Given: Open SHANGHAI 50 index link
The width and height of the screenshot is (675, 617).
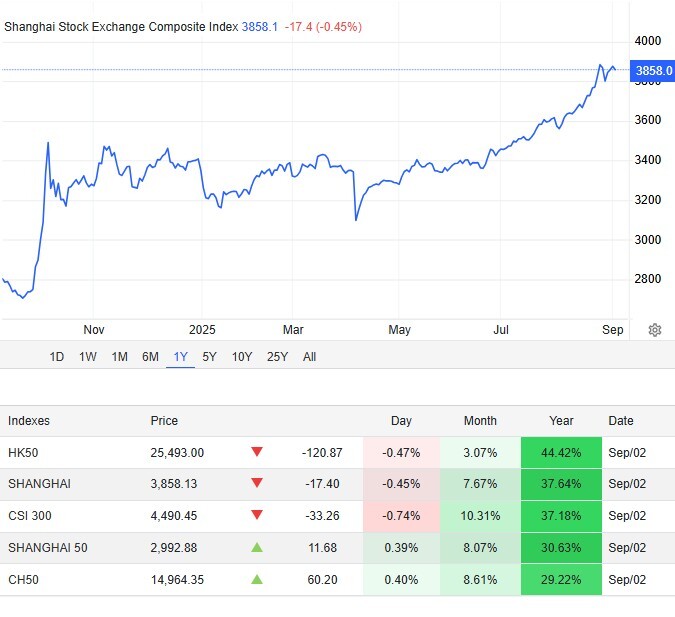Looking at the screenshot, I should 48,548.
